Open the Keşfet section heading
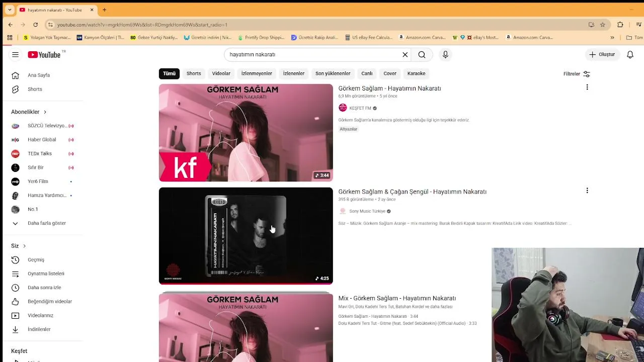 [x=19, y=351]
